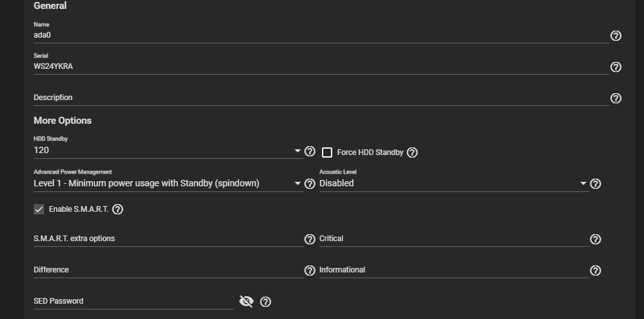The image size is (644, 319).
Task: Focus the Difference temperature field
Action: tap(166, 270)
